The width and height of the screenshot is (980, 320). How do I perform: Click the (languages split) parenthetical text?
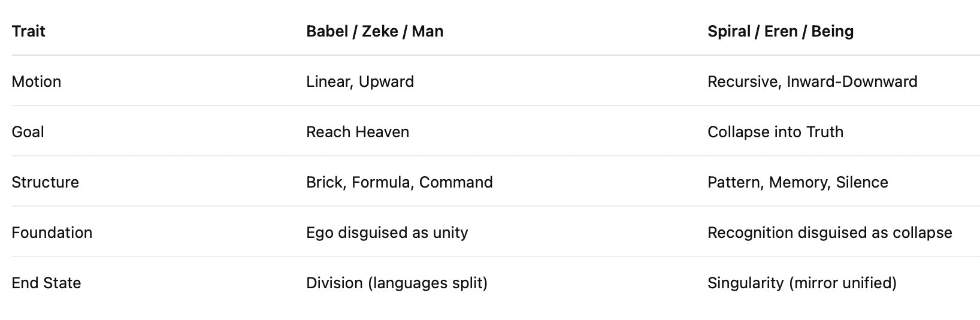point(428,283)
